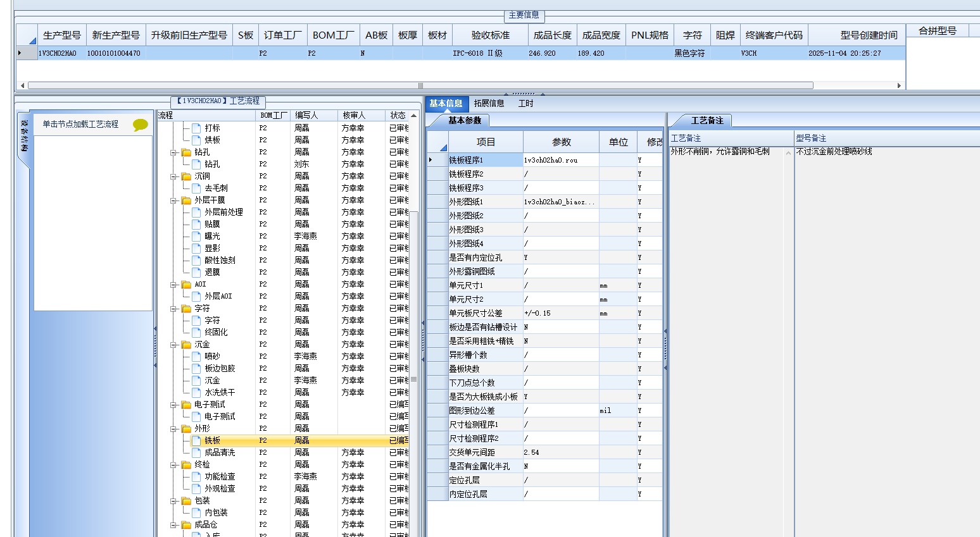This screenshot has width=980, height=537.
Task: Collapse the 成品仓 tree node
Action: pyautogui.click(x=173, y=525)
